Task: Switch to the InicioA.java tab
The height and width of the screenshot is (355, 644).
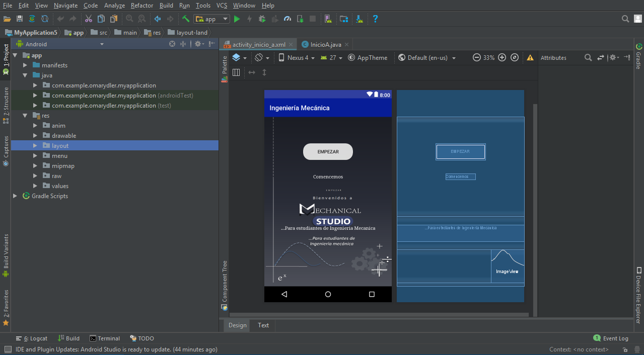Action: [325, 44]
